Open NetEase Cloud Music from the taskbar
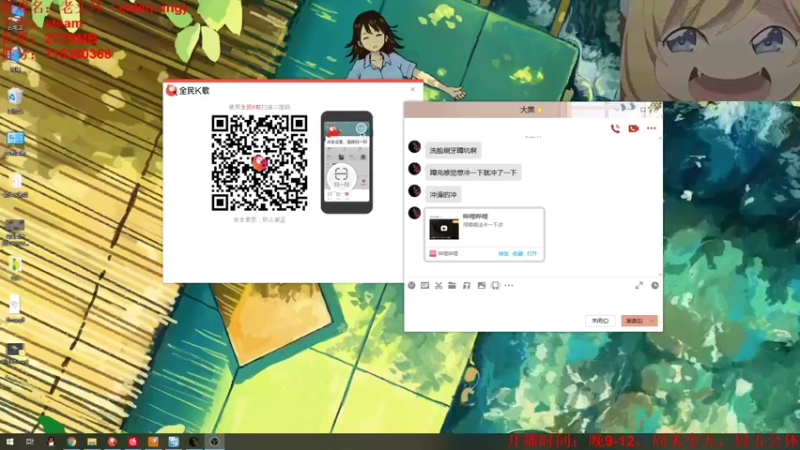Screen dimensions: 800x450 (133, 441)
